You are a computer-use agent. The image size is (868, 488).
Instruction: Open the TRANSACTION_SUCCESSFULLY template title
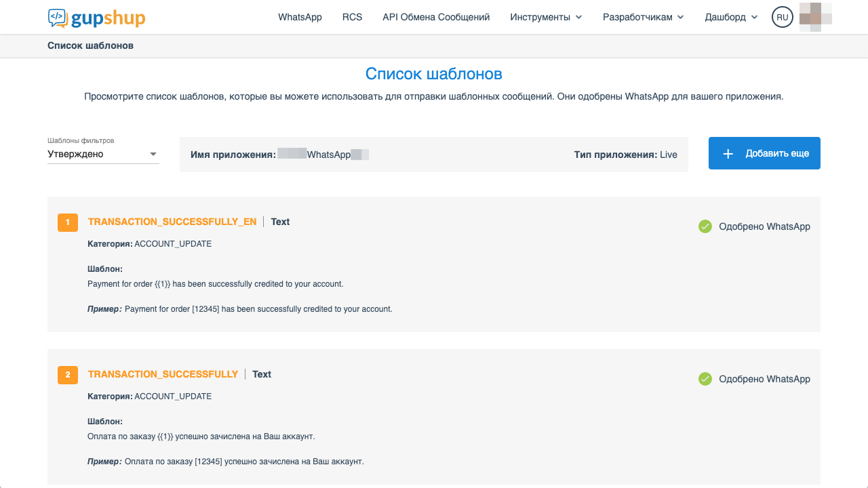pyautogui.click(x=163, y=374)
